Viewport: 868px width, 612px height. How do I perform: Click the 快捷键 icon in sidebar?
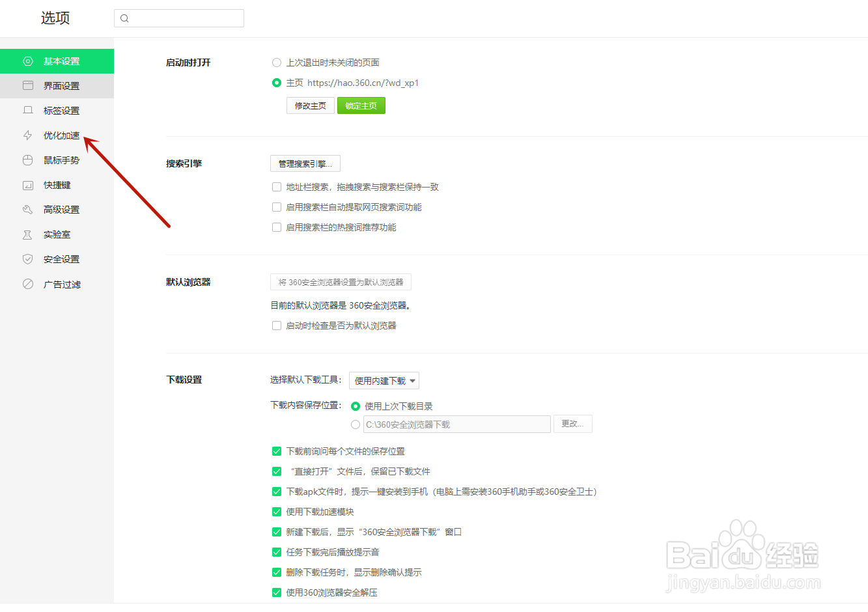click(28, 185)
